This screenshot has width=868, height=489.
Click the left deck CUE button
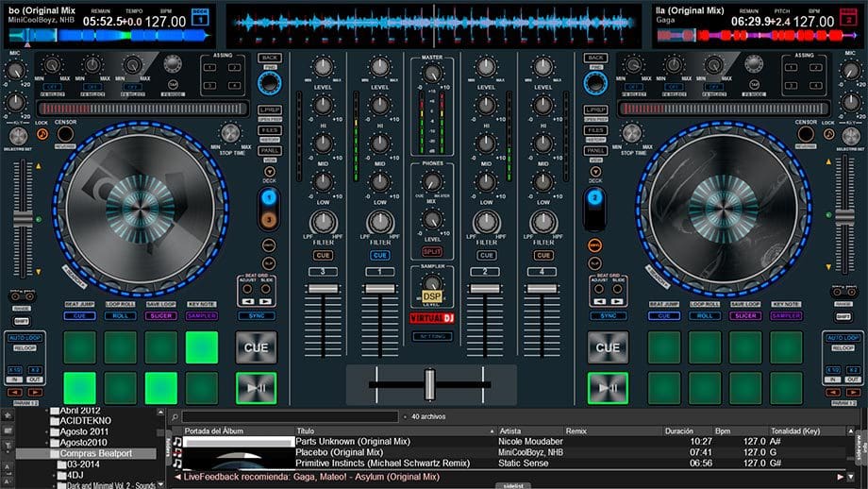pos(256,347)
